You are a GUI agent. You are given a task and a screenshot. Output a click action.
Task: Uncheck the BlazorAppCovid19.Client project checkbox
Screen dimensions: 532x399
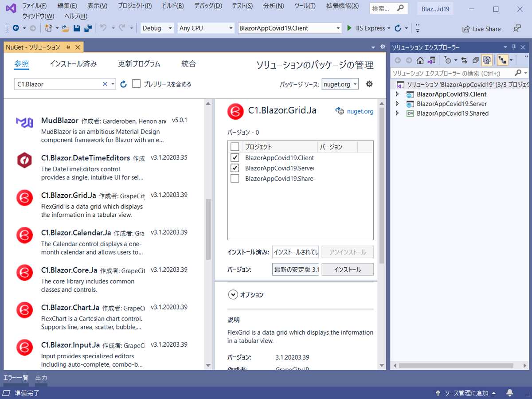235,157
